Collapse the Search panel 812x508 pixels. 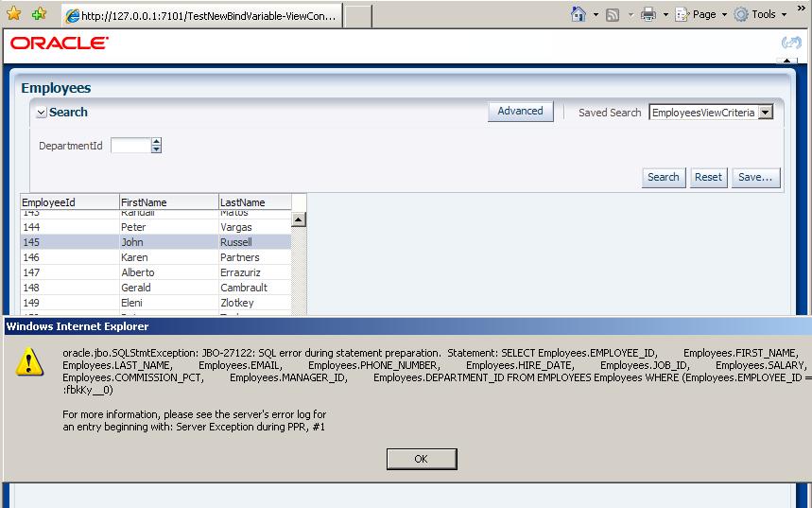tap(42, 113)
